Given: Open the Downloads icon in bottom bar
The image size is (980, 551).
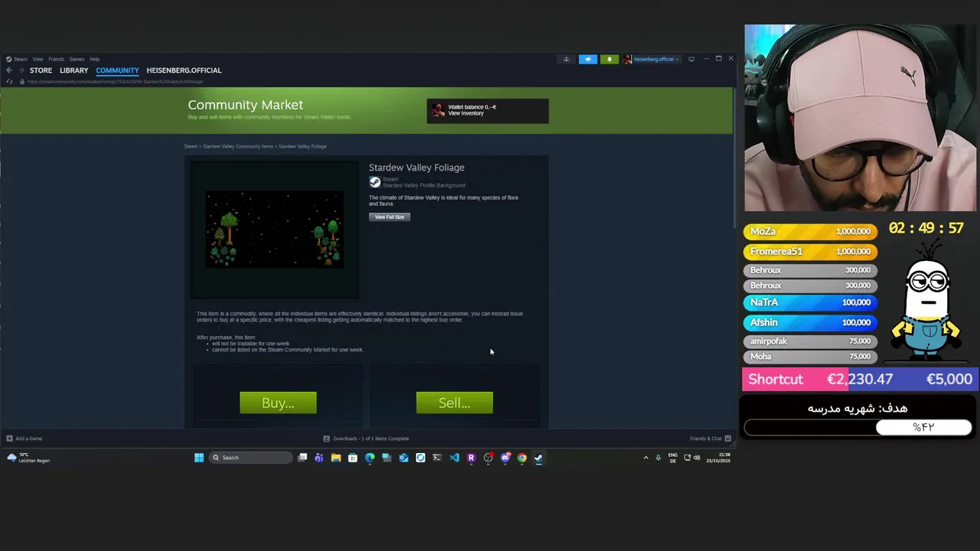Looking at the screenshot, I should (x=326, y=439).
